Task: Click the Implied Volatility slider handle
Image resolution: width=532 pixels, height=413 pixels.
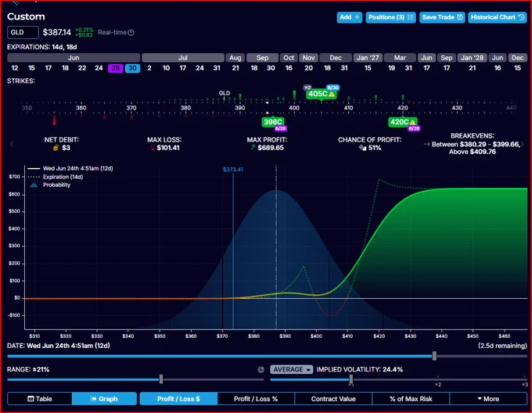Action: click(x=350, y=379)
